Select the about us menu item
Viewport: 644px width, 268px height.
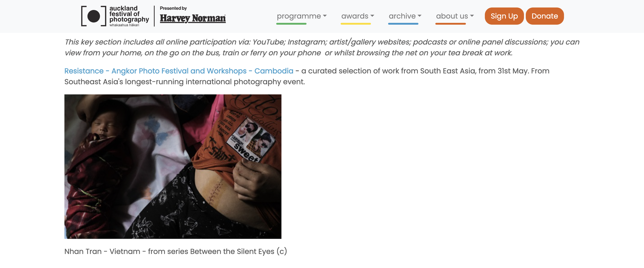tap(452, 16)
